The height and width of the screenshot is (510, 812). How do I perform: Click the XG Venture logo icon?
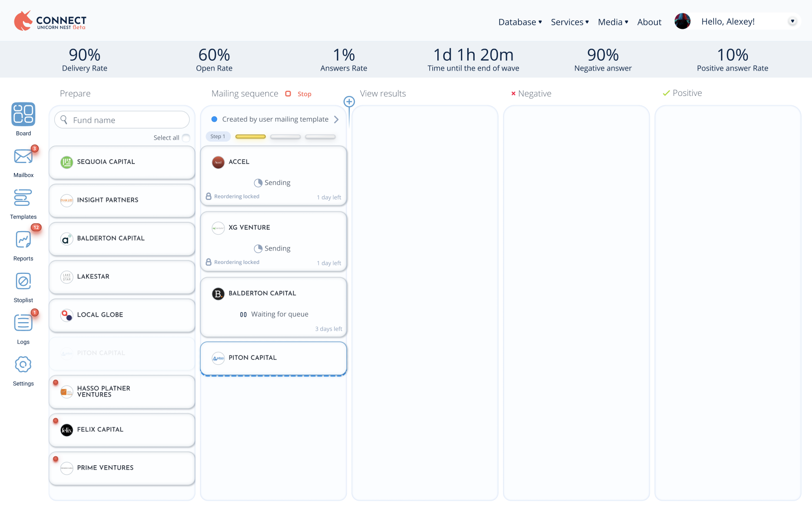point(218,228)
